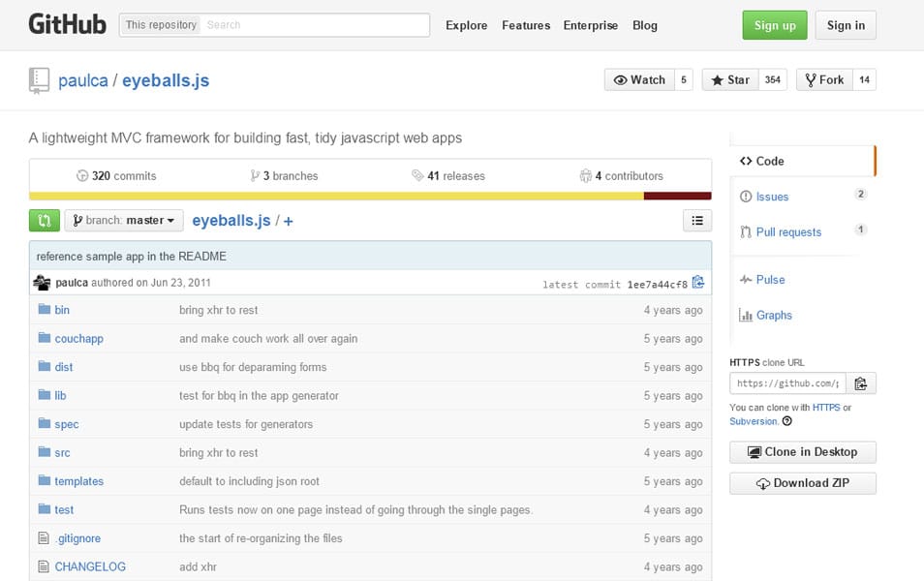Click the src folder icon
Image resolution: width=924 pixels, height=581 pixels.
tap(45, 452)
